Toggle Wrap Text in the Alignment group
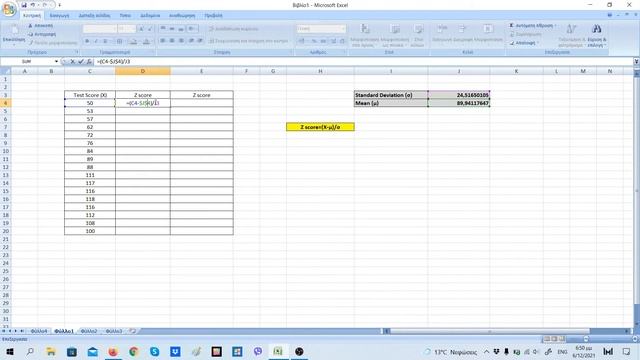This screenshot has width=640, height=360. tap(211, 29)
